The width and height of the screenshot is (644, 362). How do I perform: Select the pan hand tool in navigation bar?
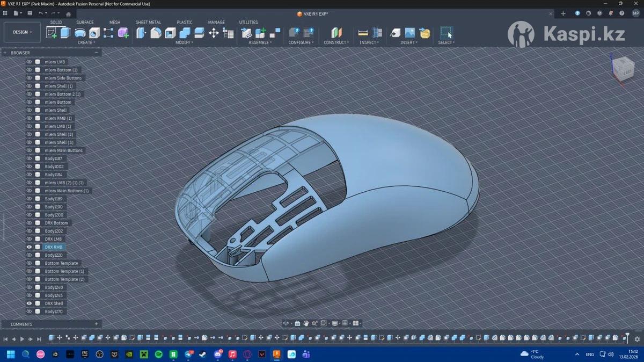pyautogui.click(x=306, y=323)
